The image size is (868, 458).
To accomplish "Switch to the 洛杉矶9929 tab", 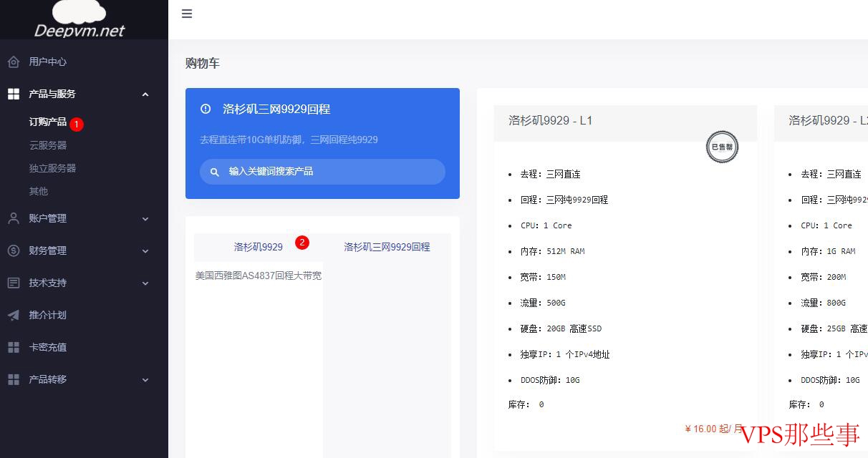I will 259,247.
